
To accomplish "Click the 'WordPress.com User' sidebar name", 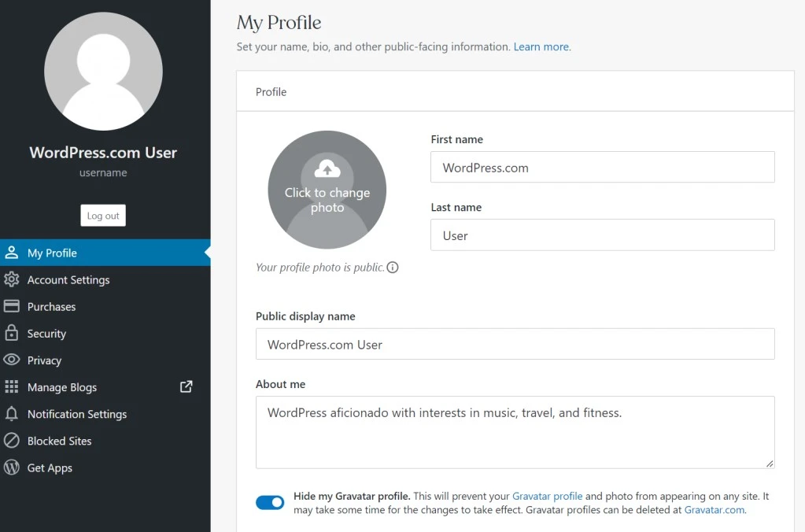I will tap(103, 153).
